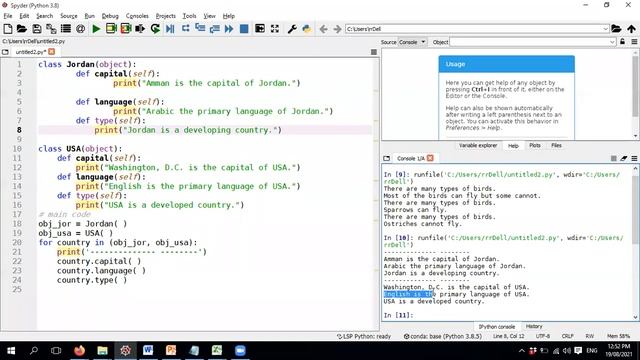The width and height of the screenshot is (640, 360).
Task: Create a new file with the toolbar icon
Action: click(7, 29)
